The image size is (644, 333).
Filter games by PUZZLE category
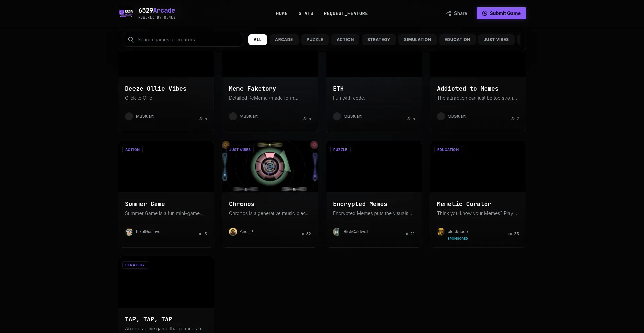click(315, 40)
